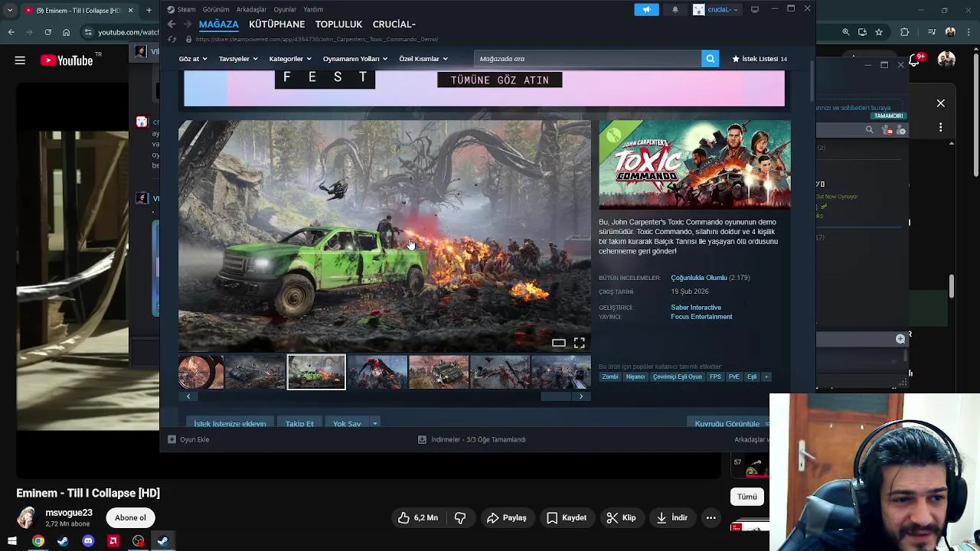
Task: Click İndir download button
Action: point(672,518)
